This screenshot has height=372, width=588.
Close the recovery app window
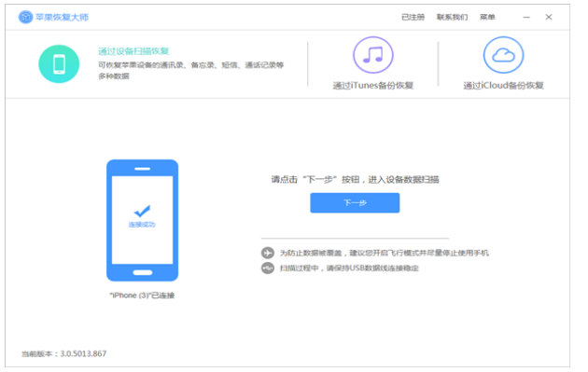click(x=549, y=17)
